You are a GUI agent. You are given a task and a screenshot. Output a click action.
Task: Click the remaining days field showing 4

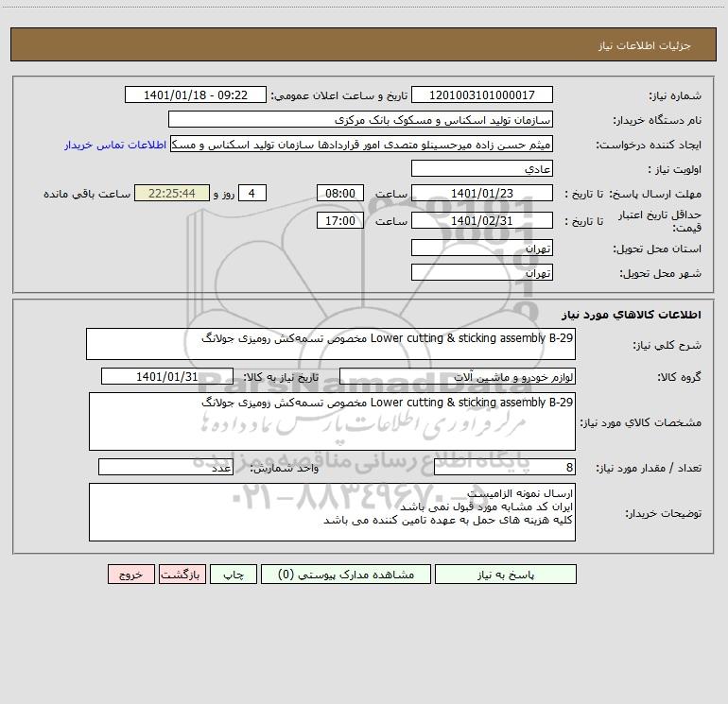point(252,193)
